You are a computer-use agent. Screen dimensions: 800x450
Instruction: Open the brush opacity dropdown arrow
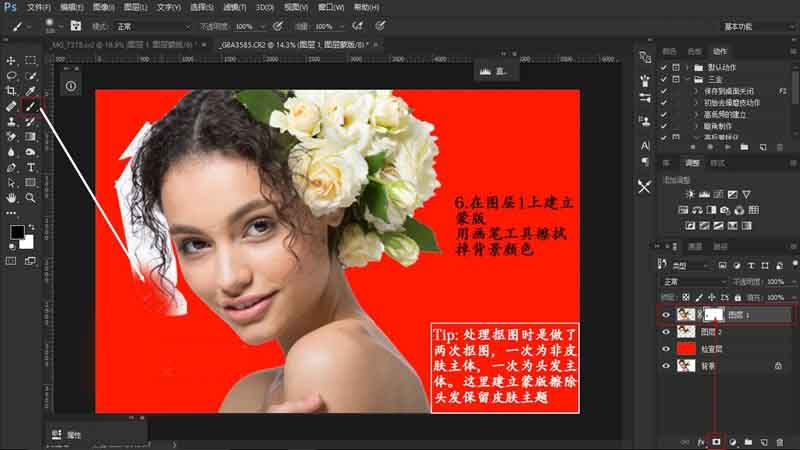pos(262,27)
